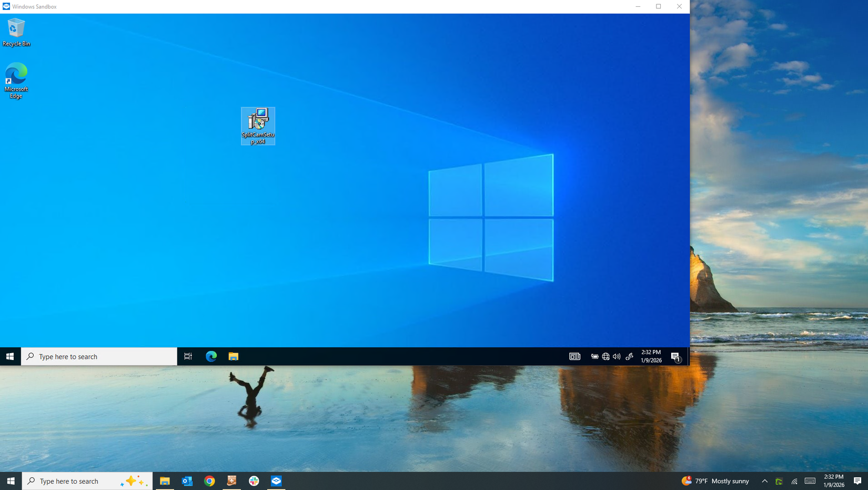Viewport: 868px width, 490px height.
Task: Open File Explorer in the sandbox taskbar
Action: coord(233,356)
